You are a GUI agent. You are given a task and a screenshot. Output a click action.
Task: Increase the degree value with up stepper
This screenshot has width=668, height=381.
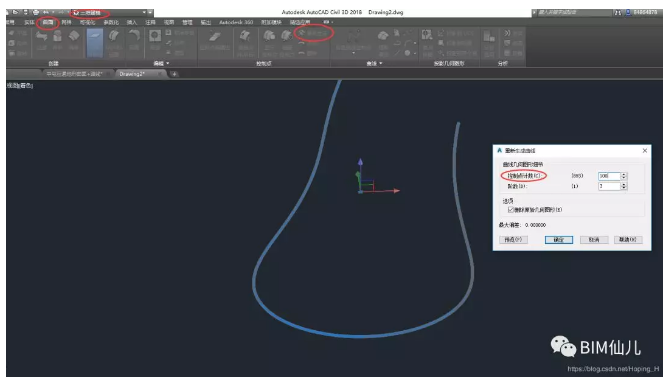[624, 185]
